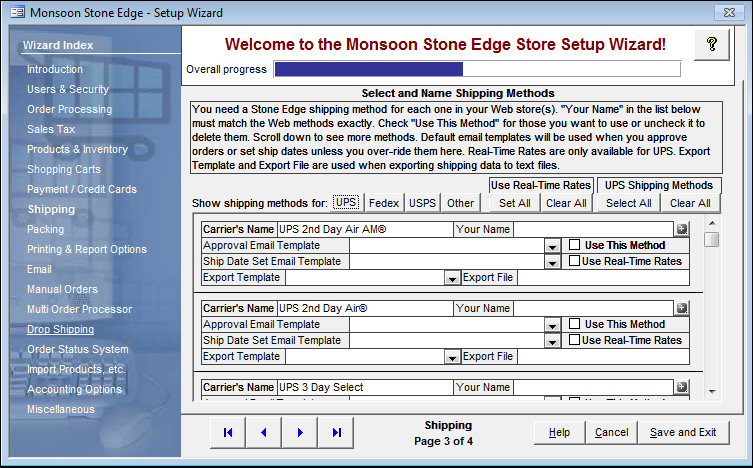Click the yellow question mark help icon
Screen dimensions: 753x468
(x=712, y=45)
